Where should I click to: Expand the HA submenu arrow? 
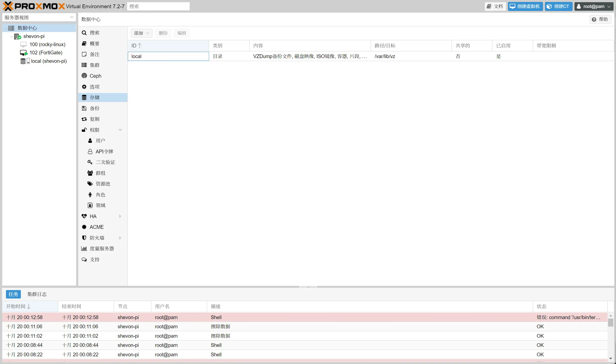(x=120, y=216)
